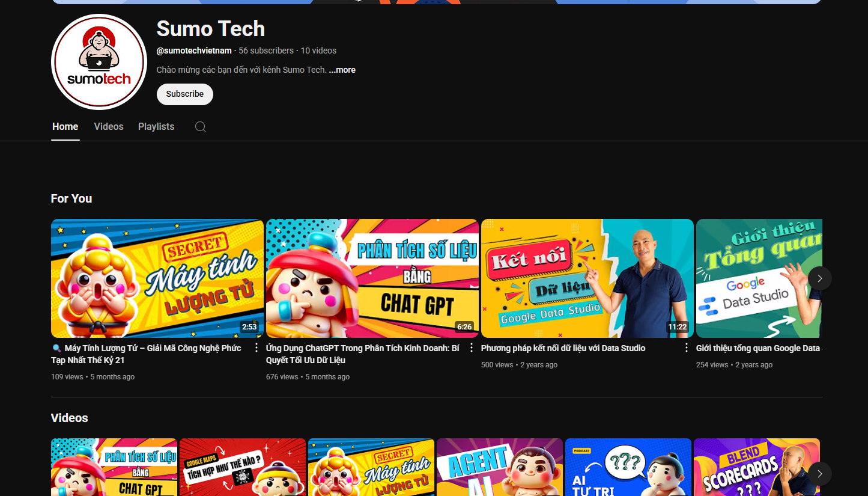Click the 10 videos count text
868x496 pixels.
tap(318, 51)
